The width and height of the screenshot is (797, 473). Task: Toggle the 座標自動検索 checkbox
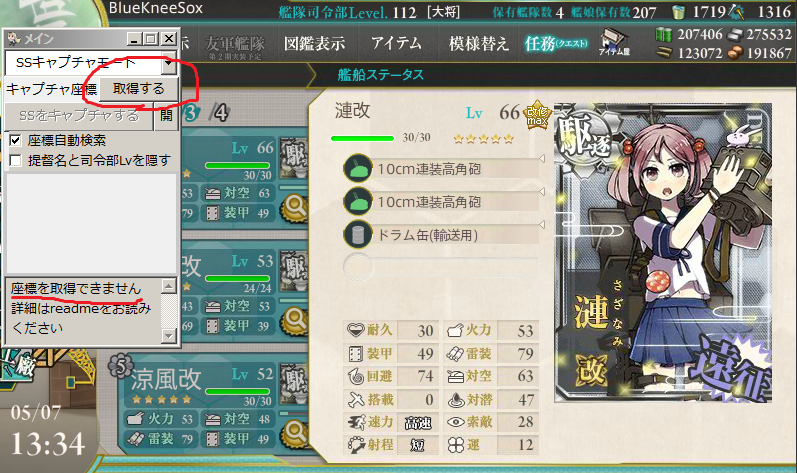(16, 140)
